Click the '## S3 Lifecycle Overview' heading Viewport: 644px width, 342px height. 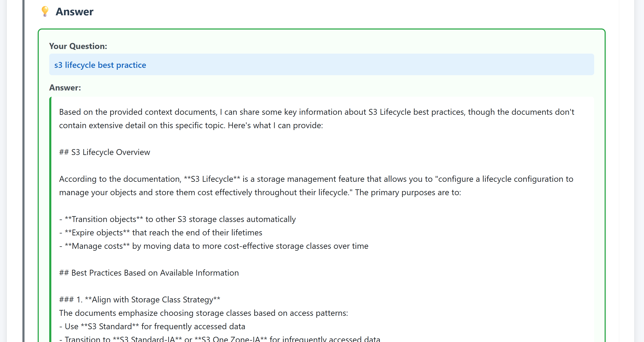coord(105,152)
